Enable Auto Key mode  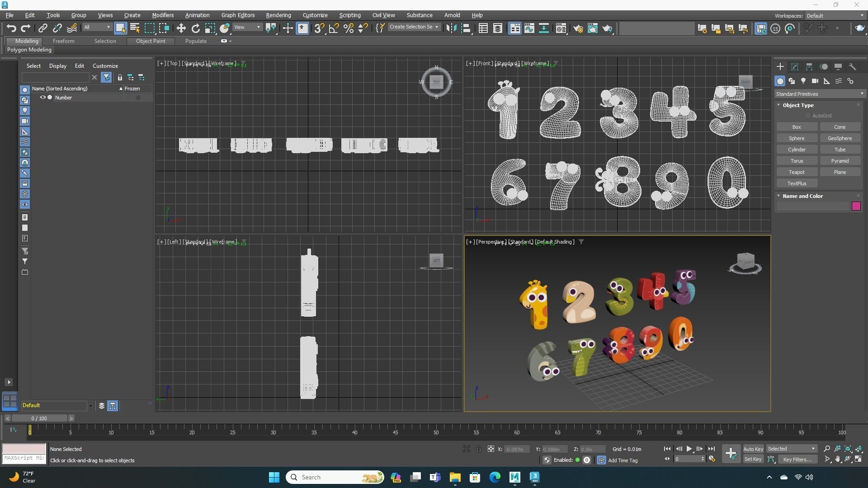pyautogui.click(x=753, y=449)
